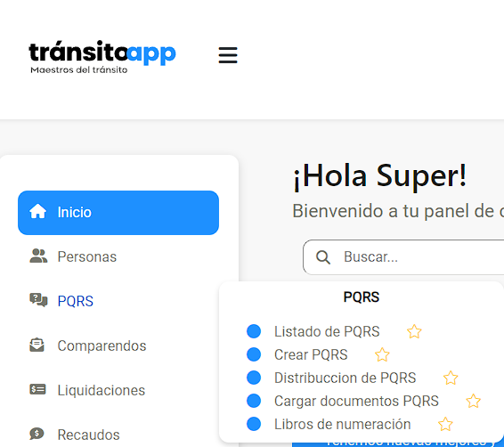Select Cargar documentos PQRS entry
This screenshot has width=504, height=447.
tap(356, 401)
